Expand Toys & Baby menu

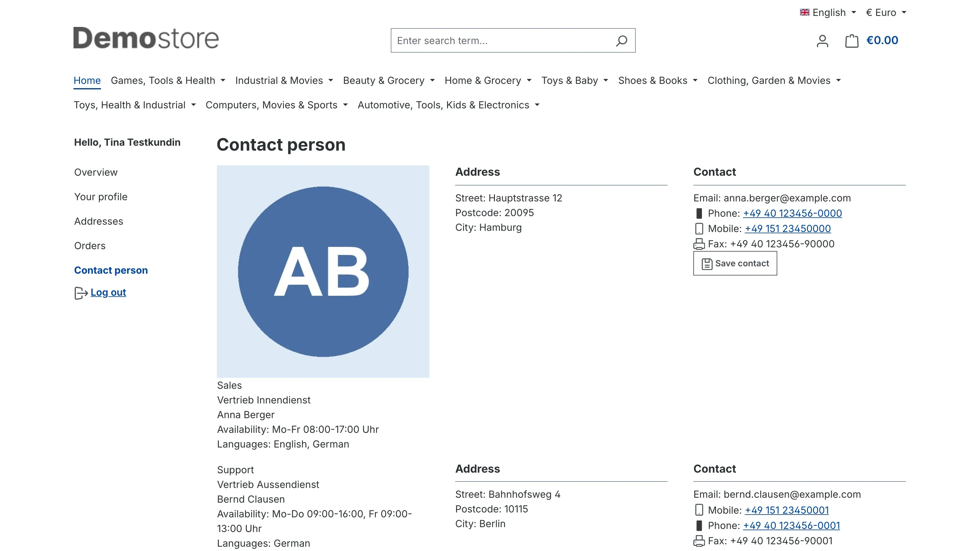click(x=575, y=81)
